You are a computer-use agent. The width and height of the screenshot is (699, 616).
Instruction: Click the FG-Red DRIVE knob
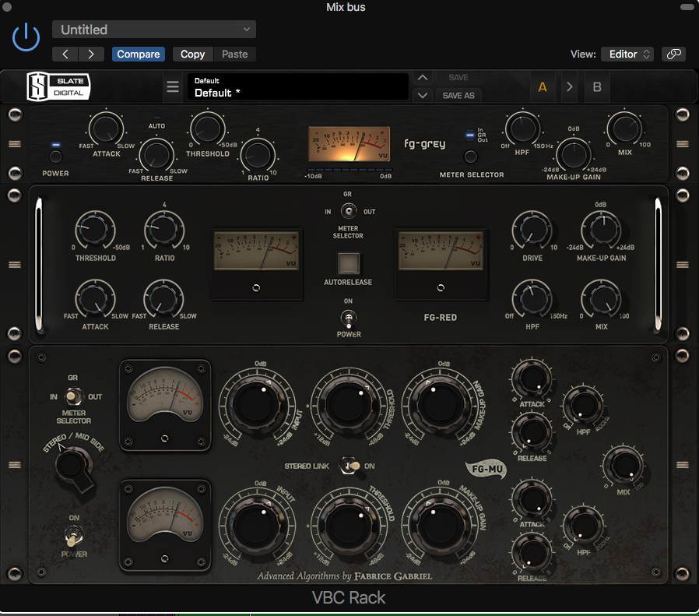click(532, 231)
